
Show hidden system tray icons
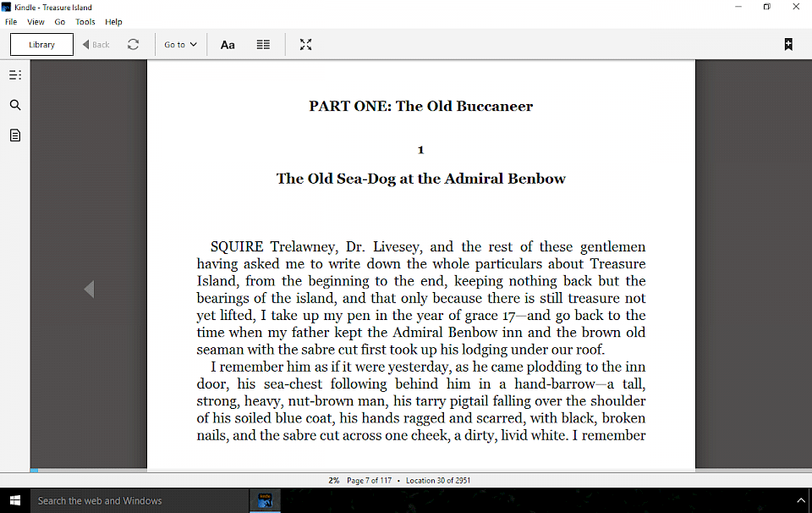pos(801,500)
